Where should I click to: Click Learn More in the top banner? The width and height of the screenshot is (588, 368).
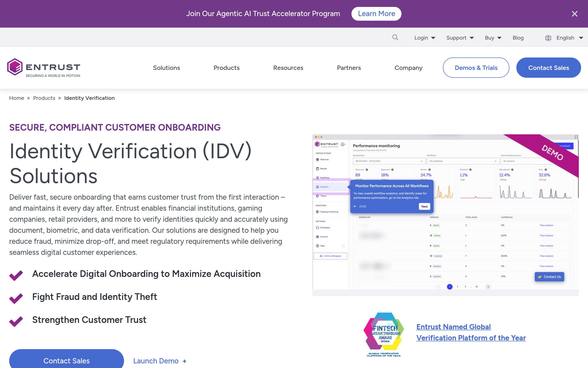point(376,14)
